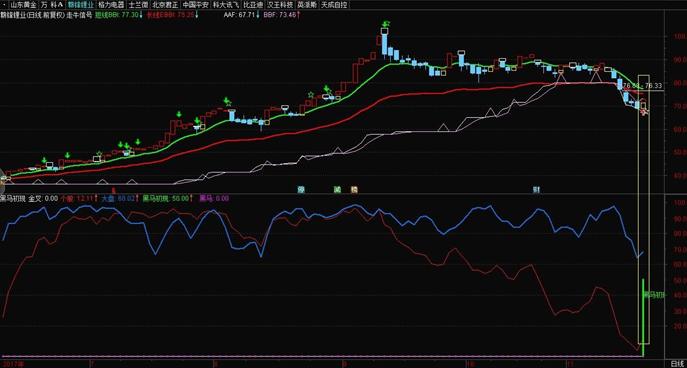
Task: Click the red 个股 12.11 readout
Action: click(79, 198)
